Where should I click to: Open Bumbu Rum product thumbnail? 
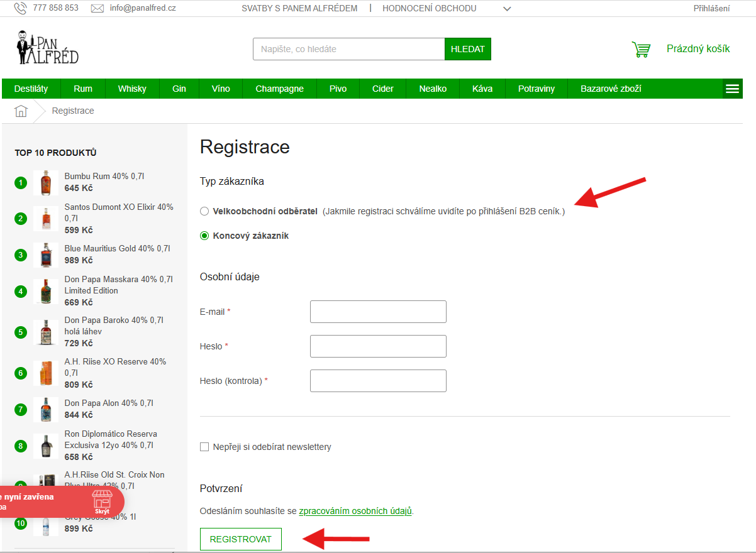pyautogui.click(x=45, y=183)
